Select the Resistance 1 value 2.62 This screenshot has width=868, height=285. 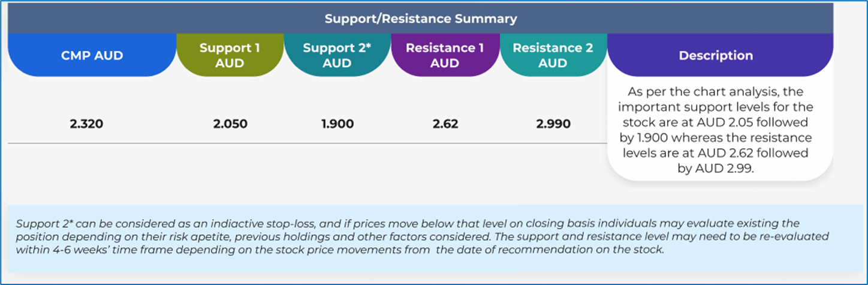[445, 125]
